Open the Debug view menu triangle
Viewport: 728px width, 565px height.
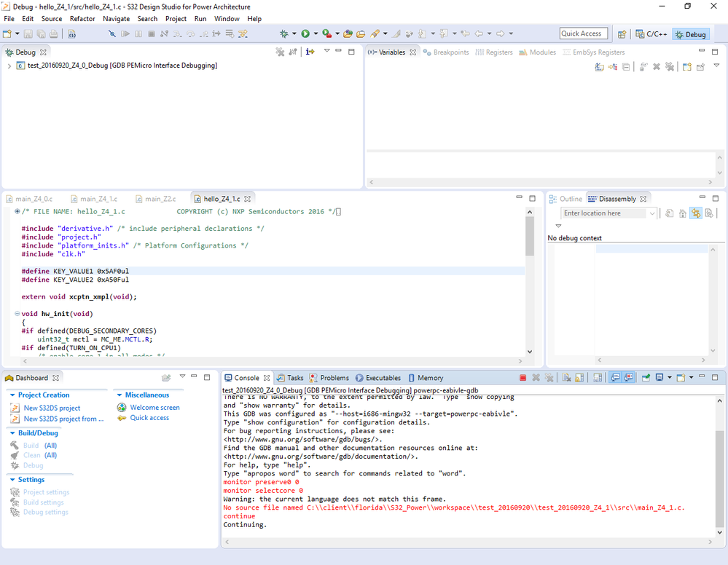327,50
